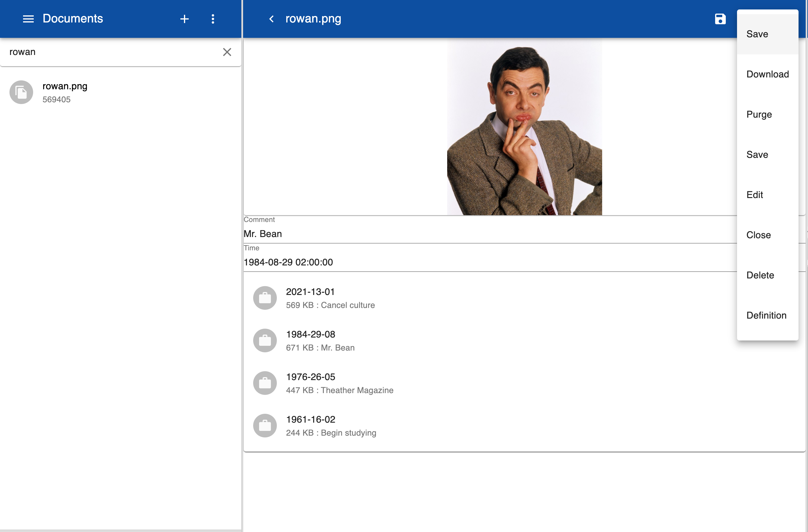The height and width of the screenshot is (532, 808).
Task: Choose the first Save menu entry
Action: tap(767, 34)
